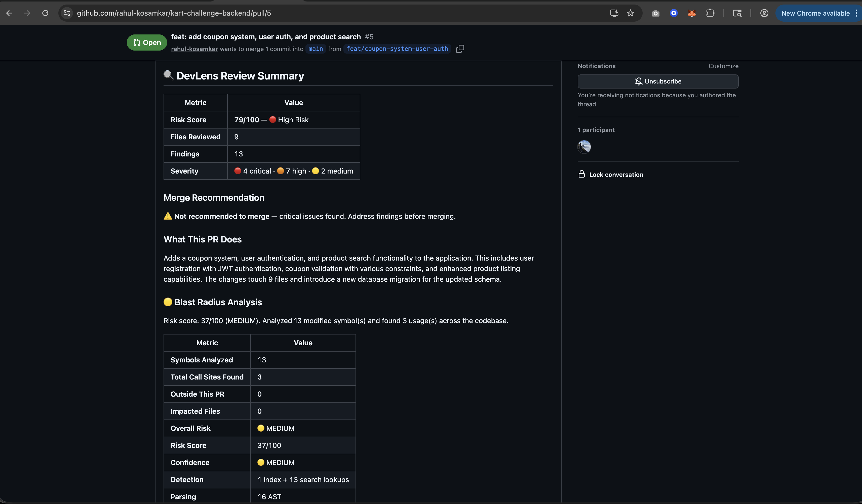This screenshot has width=862, height=504.
Task: Open the Extensions puzzle icon
Action: point(710,13)
